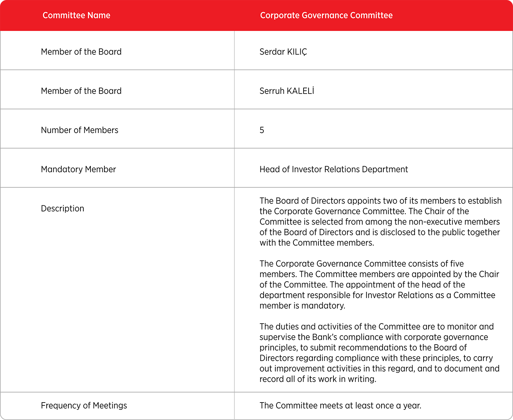Viewport: 513px width, 420px height.
Task: Click the line ending with Committee members
Action: pyautogui.click(x=317, y=243)
